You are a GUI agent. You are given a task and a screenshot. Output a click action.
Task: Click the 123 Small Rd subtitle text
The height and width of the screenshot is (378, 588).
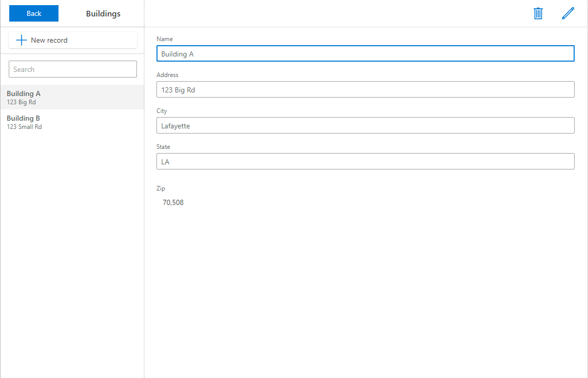point(25,127)
